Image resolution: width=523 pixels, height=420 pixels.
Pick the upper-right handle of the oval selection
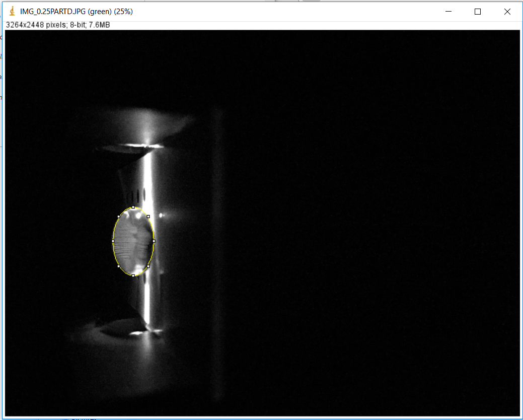(x=148, y=217)
